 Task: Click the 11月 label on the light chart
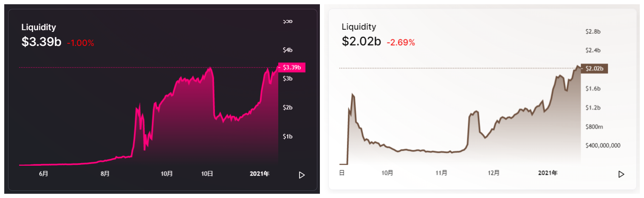[441, 173]
